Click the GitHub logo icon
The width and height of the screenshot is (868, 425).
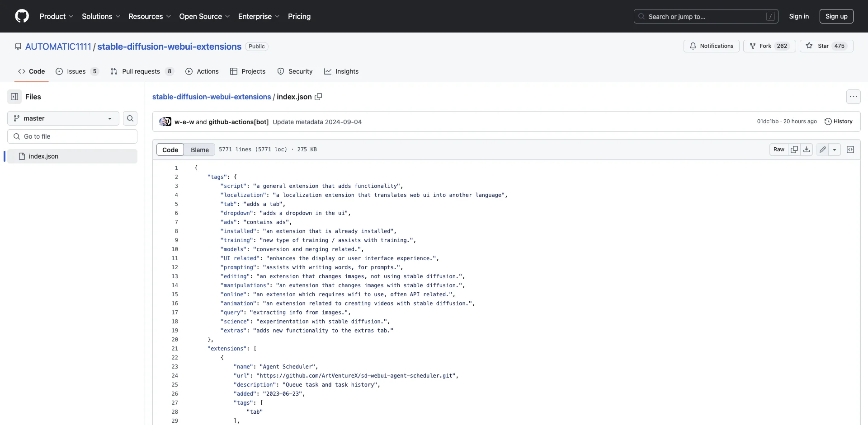(x=22, y=16)
